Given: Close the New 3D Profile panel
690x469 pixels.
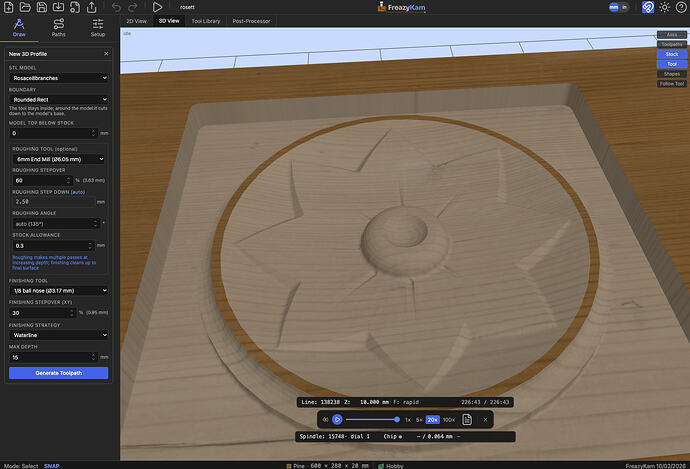Looking at the screenshot, I should (x=106, y=54).
